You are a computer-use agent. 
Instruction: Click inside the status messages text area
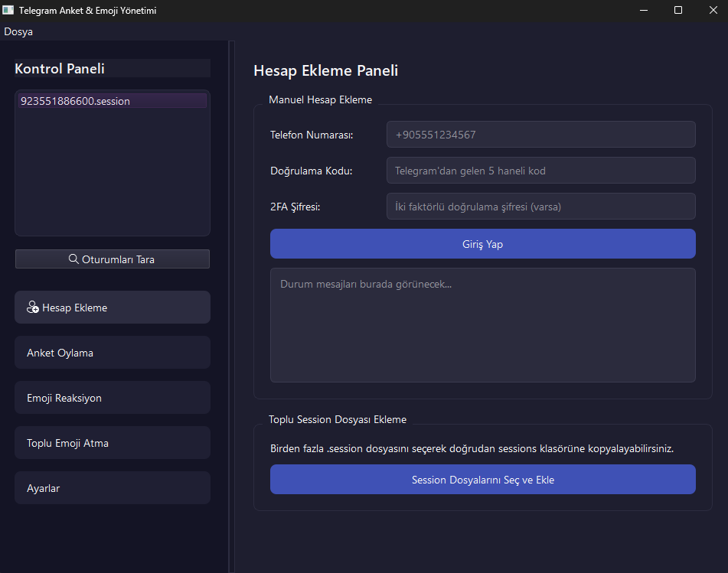coord(482,325)
